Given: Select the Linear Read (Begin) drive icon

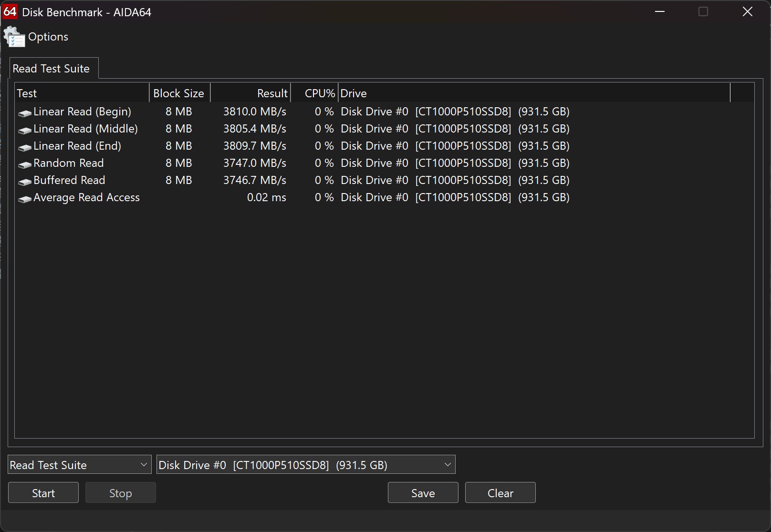Looking at the screenshot, I should 25,113.
